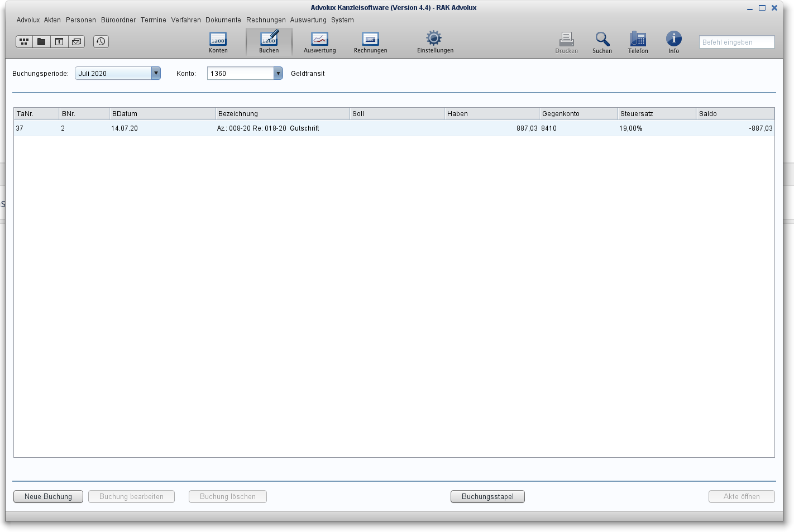Sort by BDatum column header
The width and height of the screenshot is (794, 532).
162,113
